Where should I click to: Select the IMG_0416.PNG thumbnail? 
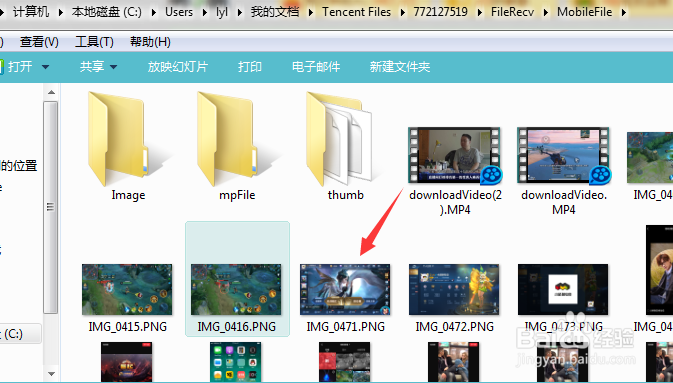[x=236, y=289]
